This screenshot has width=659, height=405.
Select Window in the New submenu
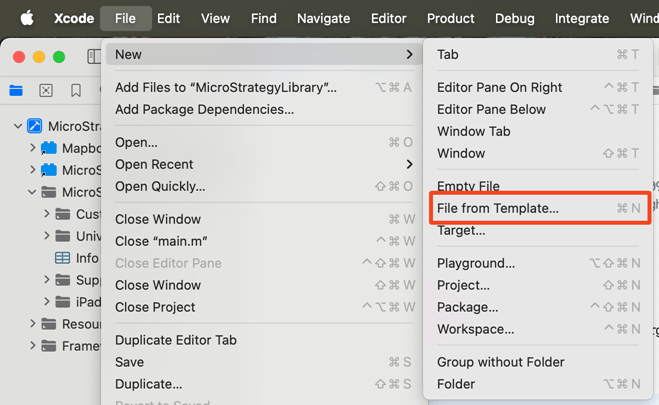pos(538,153)
